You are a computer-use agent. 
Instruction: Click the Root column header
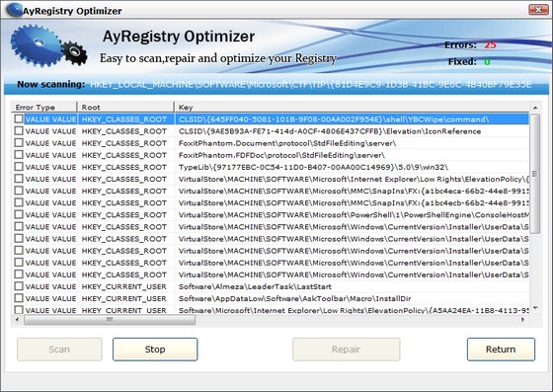125,108
